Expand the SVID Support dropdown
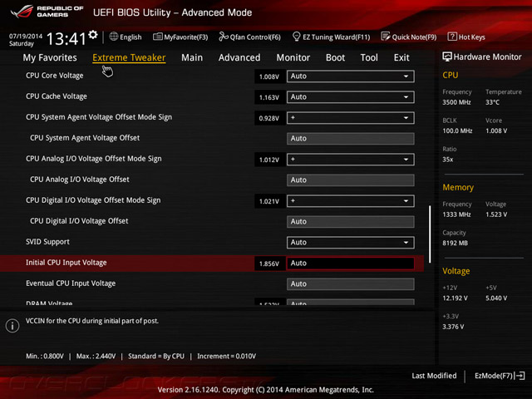This screenshot has height=399, width=532. (351, 242)
